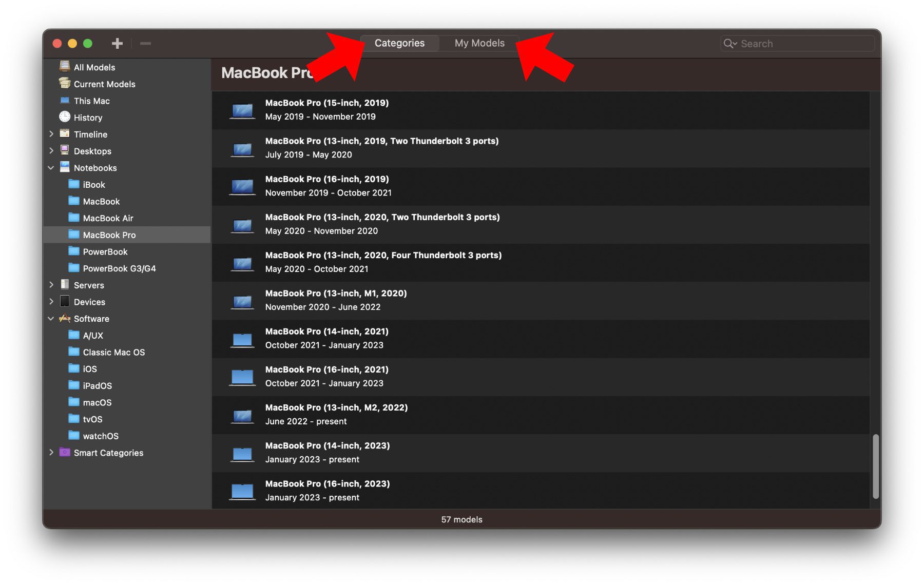The width and height of the screenshot is (924, 585).
Task: Select Current Models icon in sidebar
Action: (x=65, y=84)
